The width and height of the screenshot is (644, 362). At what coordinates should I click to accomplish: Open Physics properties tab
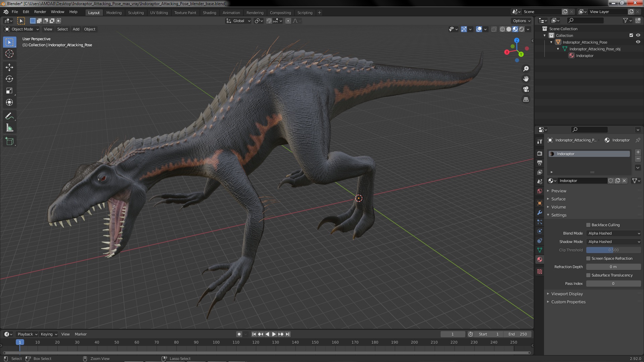click(540, 231)
